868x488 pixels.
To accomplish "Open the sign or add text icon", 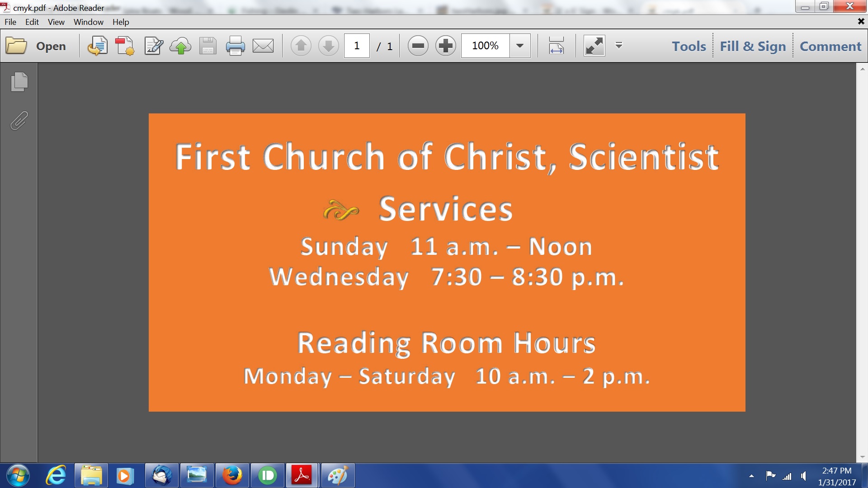I will (153, 46).
